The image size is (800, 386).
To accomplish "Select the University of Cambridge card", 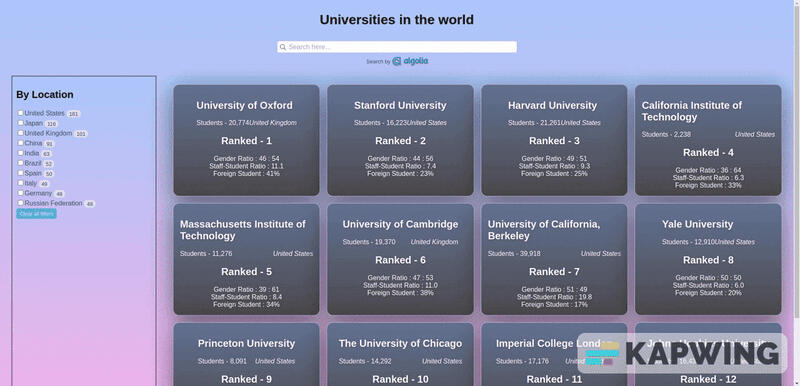I will tap(401, 259).
